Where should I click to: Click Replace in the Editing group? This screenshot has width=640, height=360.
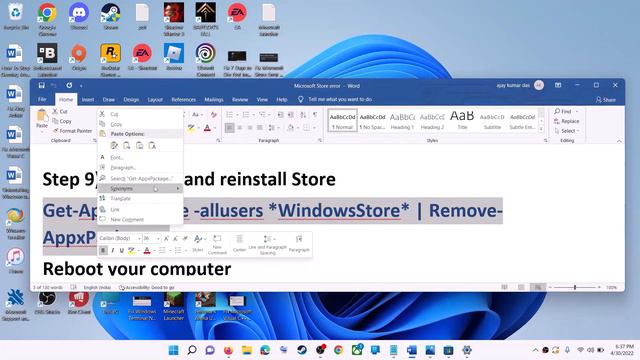coord(567,121)
